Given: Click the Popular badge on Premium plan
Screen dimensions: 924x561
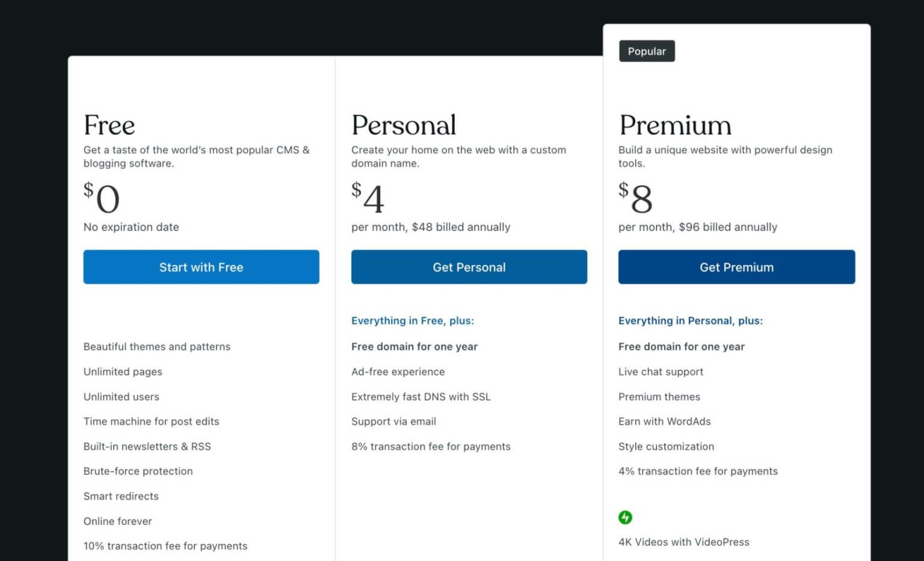Looking at the screenshot, I should [647, 51].
